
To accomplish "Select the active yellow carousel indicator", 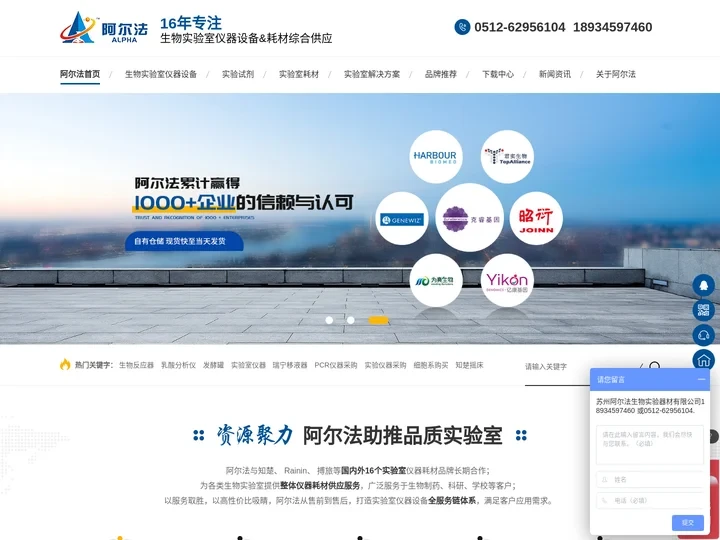I will click(378, 320).
